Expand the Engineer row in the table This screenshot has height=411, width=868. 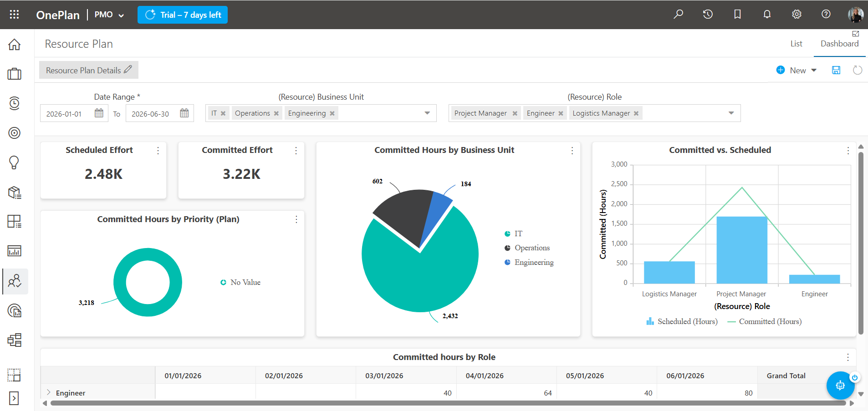pyautogui.click(x=49, y=392)
